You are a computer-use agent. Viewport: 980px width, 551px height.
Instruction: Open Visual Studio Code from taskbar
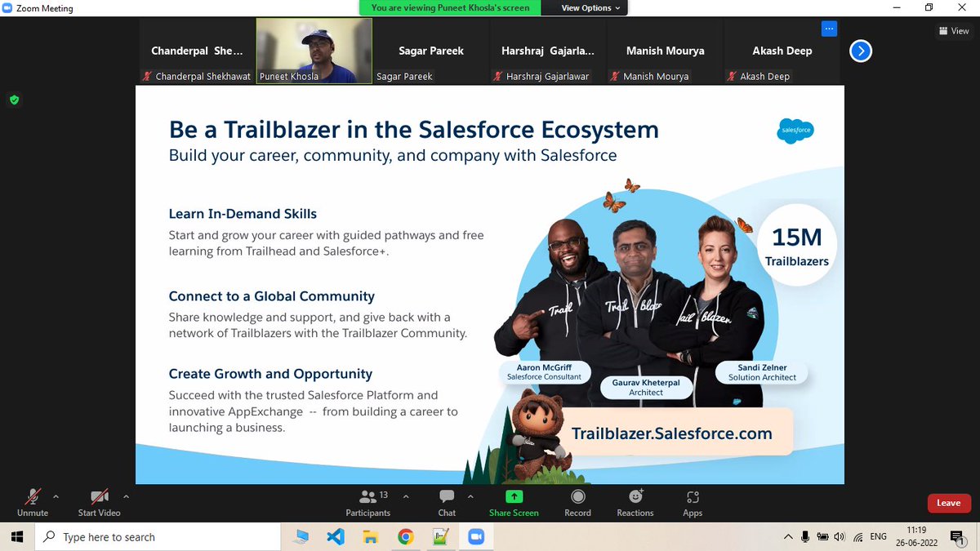tap(336, 537)
